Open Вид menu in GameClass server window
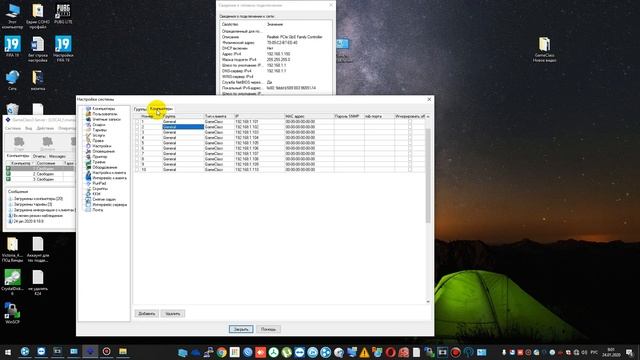The width and height of the screenshot is (640, 360). [x=29, y=128]
